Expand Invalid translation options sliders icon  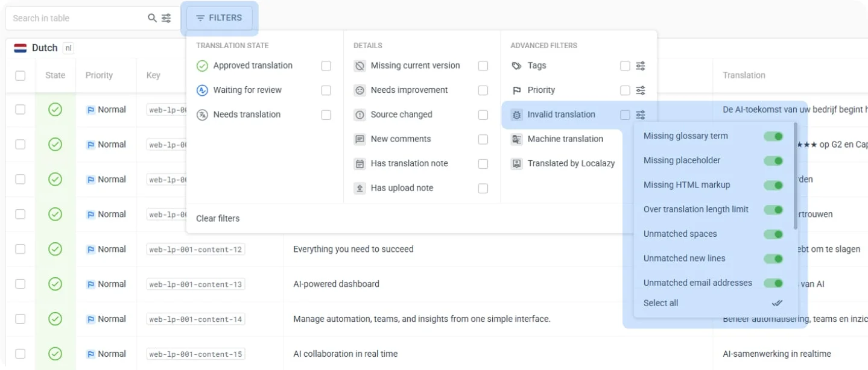pyautogui.click(x=641, y=114)
